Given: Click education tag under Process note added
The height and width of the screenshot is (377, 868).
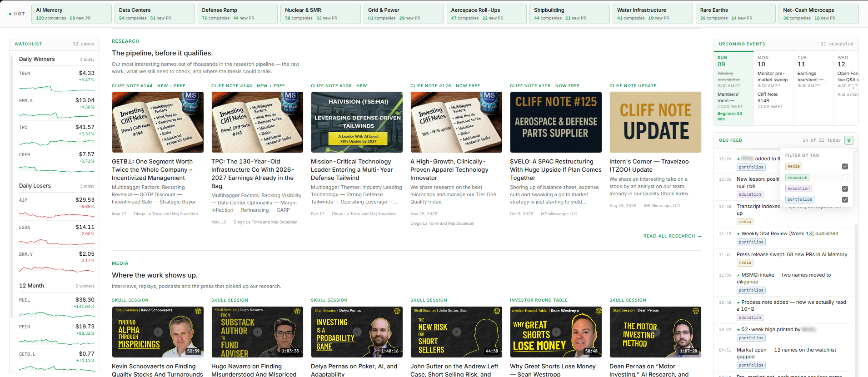Looking at the screenshot, I should coord(750,317).
